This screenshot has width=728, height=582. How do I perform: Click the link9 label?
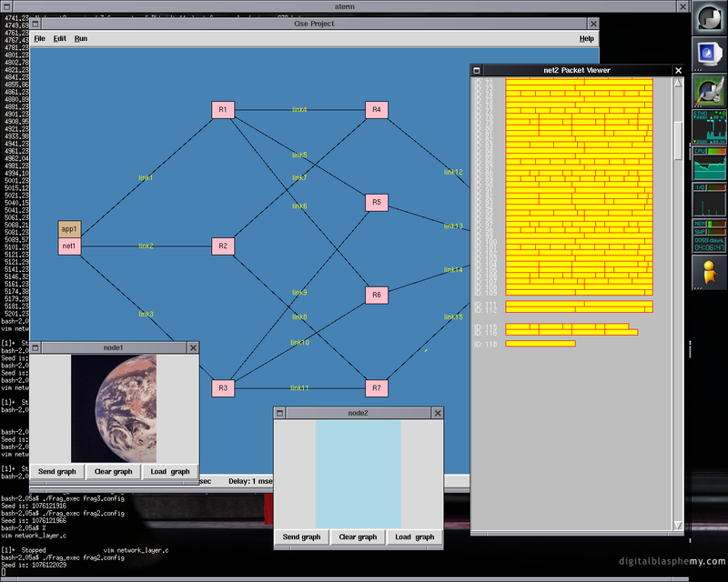pos(299,293)
